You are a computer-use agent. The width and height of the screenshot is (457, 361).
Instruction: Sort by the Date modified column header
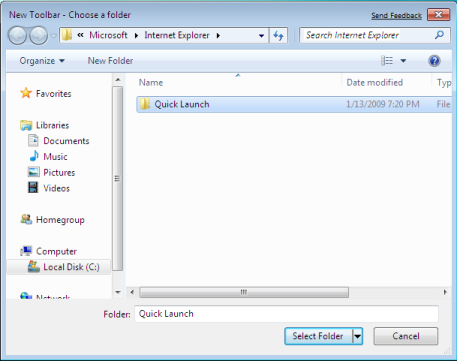[375, 83]
